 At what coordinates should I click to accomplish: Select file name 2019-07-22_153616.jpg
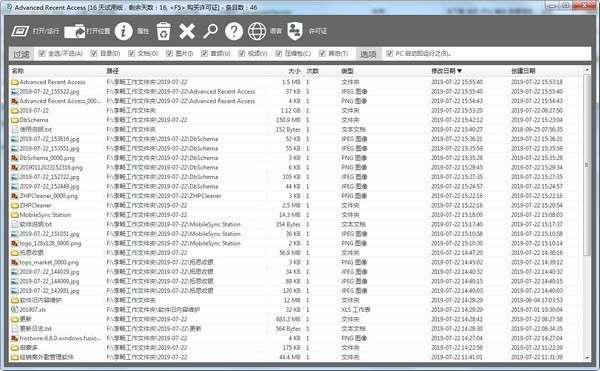point(49,139)
